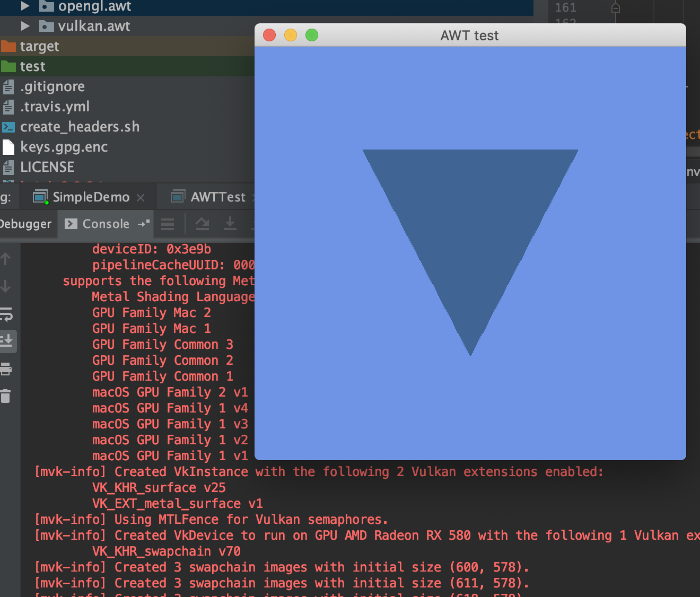The image size is (700, 597).
Task: Click the down arrow stack trace navigation icon
Action: click(7, 285)
